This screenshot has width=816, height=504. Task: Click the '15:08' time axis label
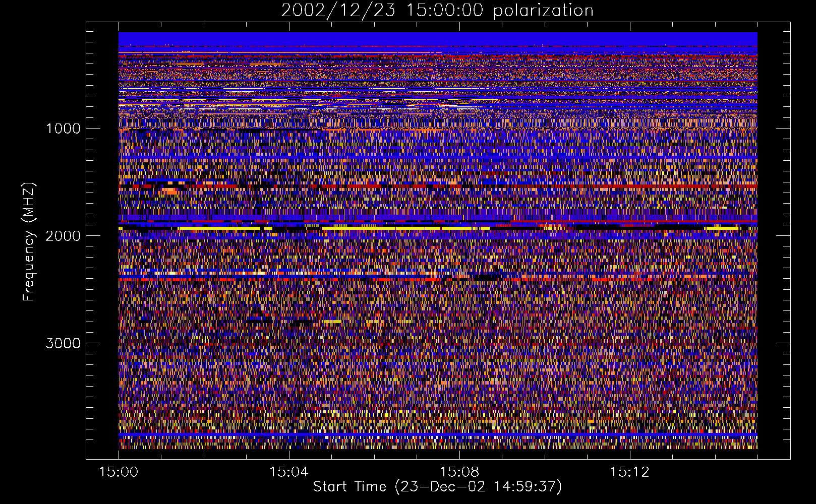(x=459, y=472)
